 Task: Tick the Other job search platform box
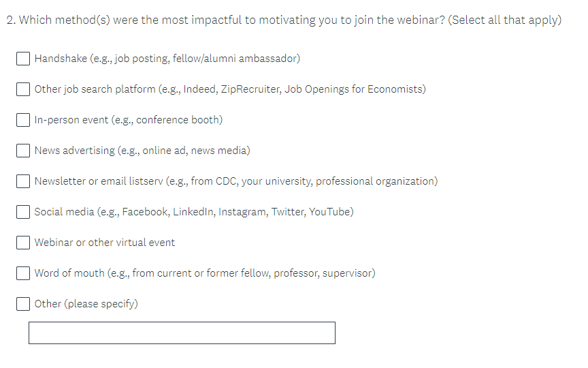pyautogui.click(x=23, y=89)
